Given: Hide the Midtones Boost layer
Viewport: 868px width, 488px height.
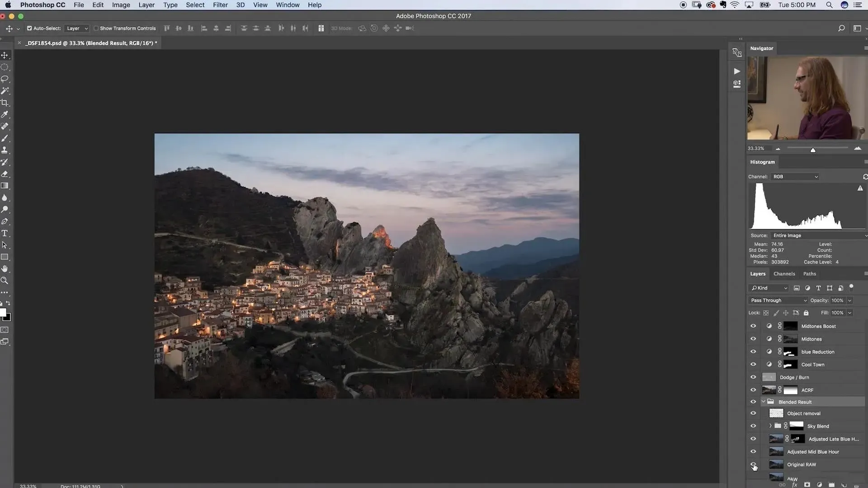Looking at the screenshot, I should click(753, 326).
